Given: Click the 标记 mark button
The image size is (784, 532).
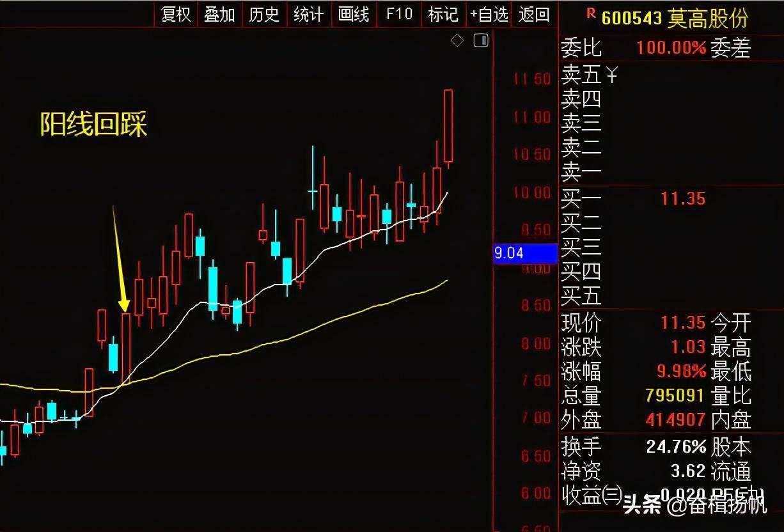Looking at the screenshot, I should click(443, 14).
